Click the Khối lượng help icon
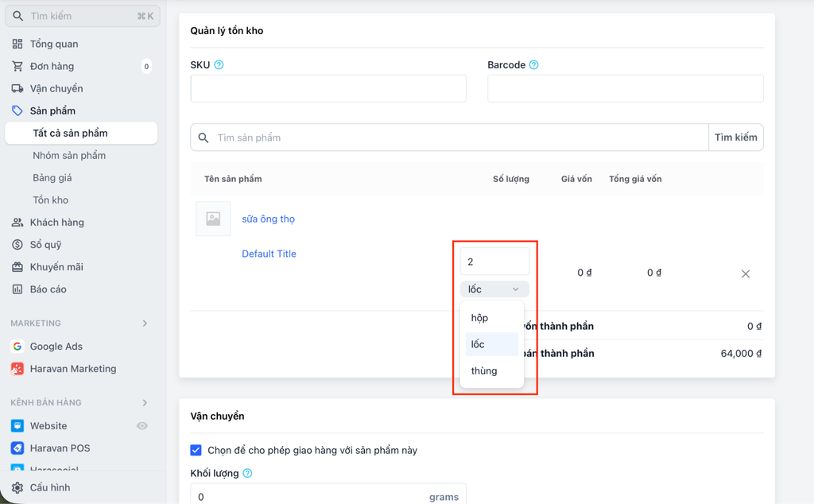Viewport: 814px width, 504px height. click(x=247, y=474)
